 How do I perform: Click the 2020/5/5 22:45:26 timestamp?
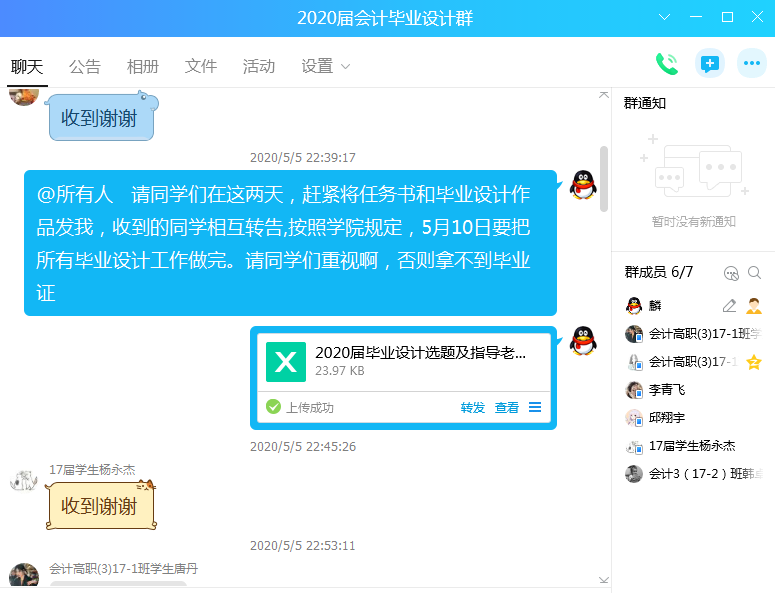[x=302, y=447]
